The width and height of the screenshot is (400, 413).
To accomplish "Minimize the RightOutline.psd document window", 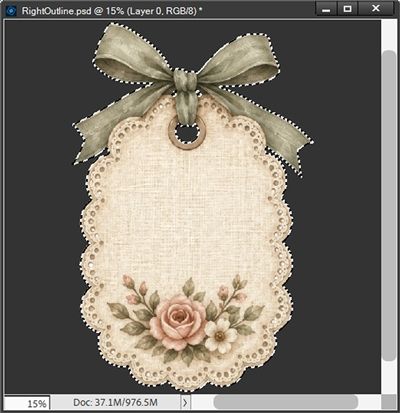I will 326,9.
